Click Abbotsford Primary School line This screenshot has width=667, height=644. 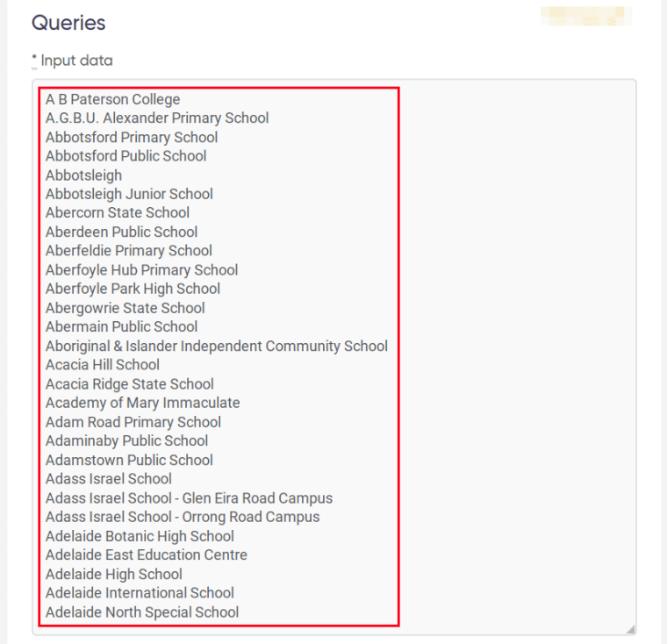(132, 137)
